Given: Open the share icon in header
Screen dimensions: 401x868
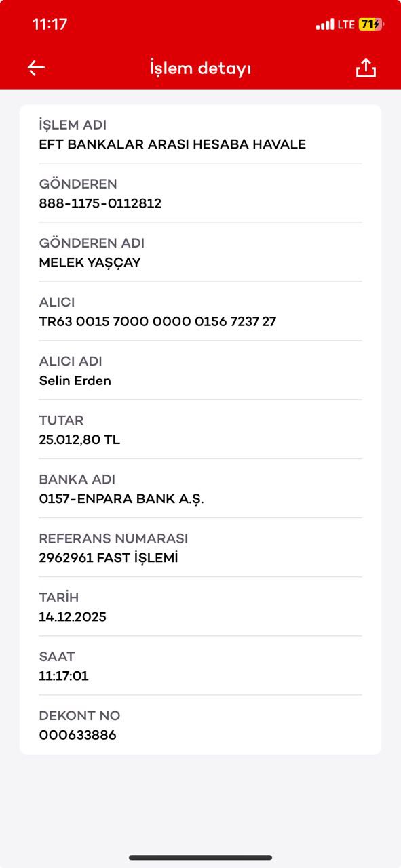Looking at the screenshot, I should tap(366, 68).
